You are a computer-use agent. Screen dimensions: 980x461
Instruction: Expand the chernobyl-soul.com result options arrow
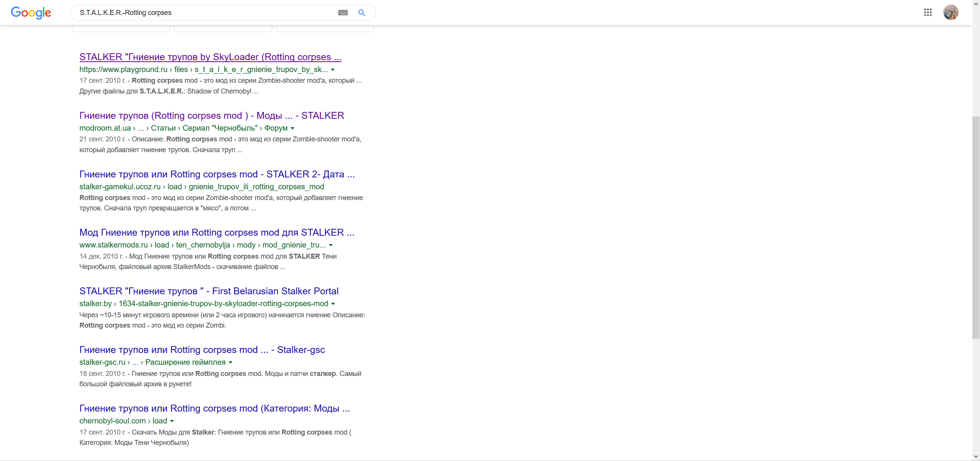pyautogui.click(x=172, y=421)
